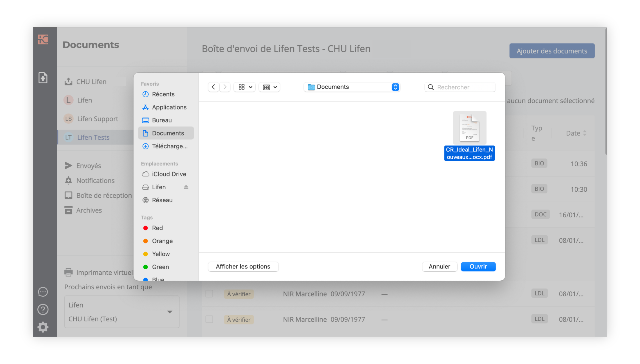Click the Bureau desktop icon
The width and height of the screenshot is (640, 364).
point(146,120)
